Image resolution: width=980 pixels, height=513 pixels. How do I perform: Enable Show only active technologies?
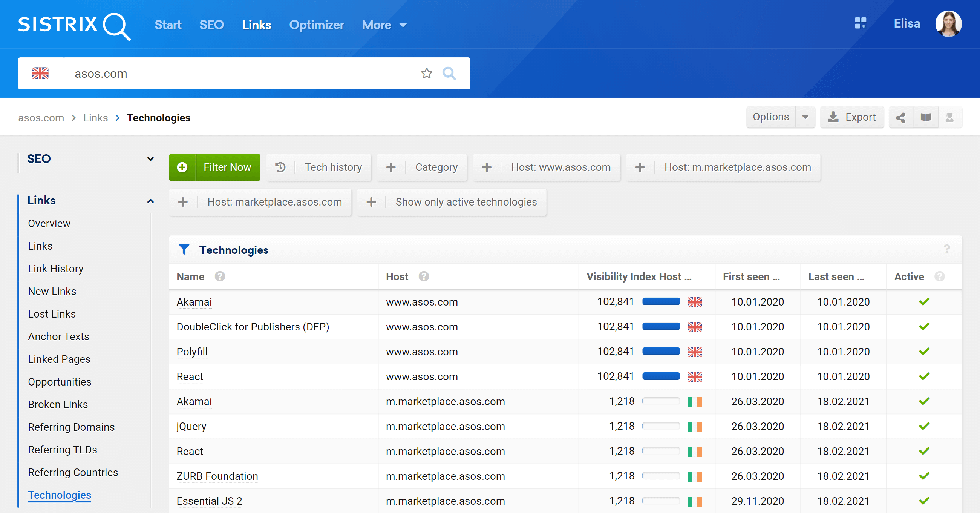coord(452,202)
